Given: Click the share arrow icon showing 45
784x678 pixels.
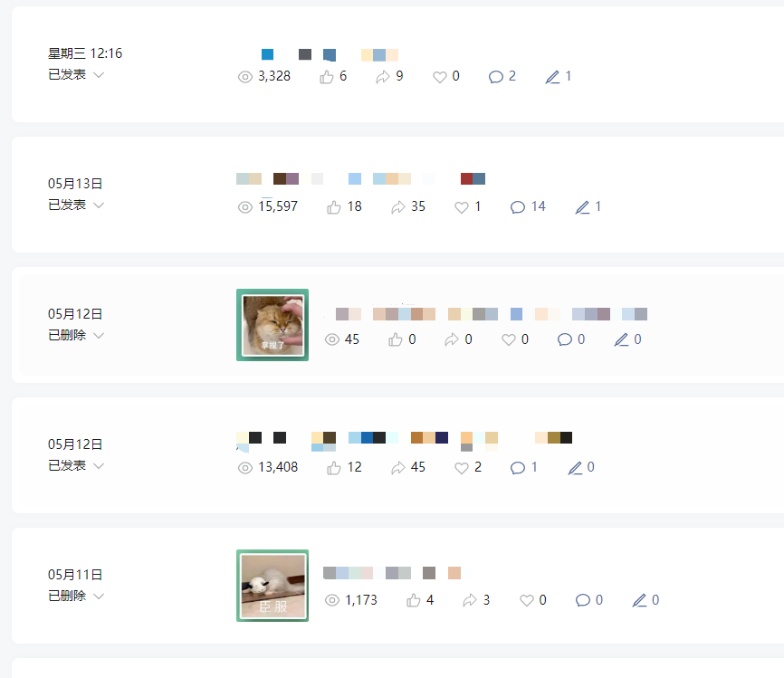Looking at the screenshot, I should pyautogui.click(x=398, y=468).
